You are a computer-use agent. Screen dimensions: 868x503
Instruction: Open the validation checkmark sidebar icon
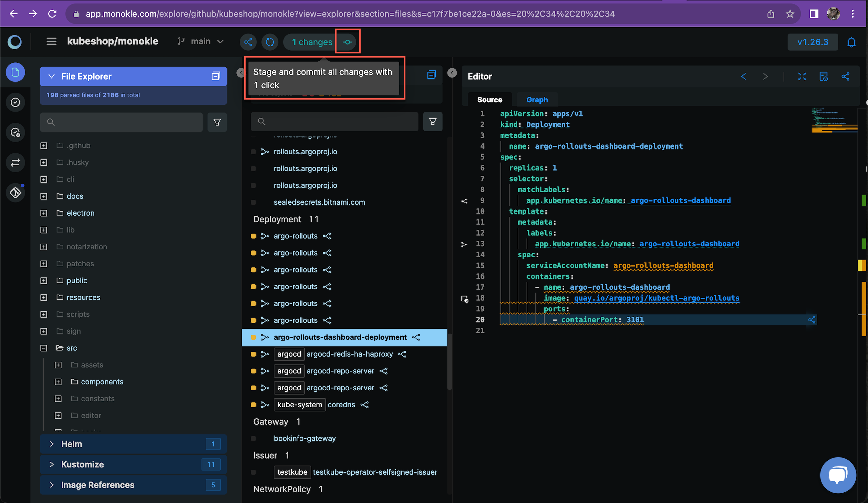click(x=15, y=102)
